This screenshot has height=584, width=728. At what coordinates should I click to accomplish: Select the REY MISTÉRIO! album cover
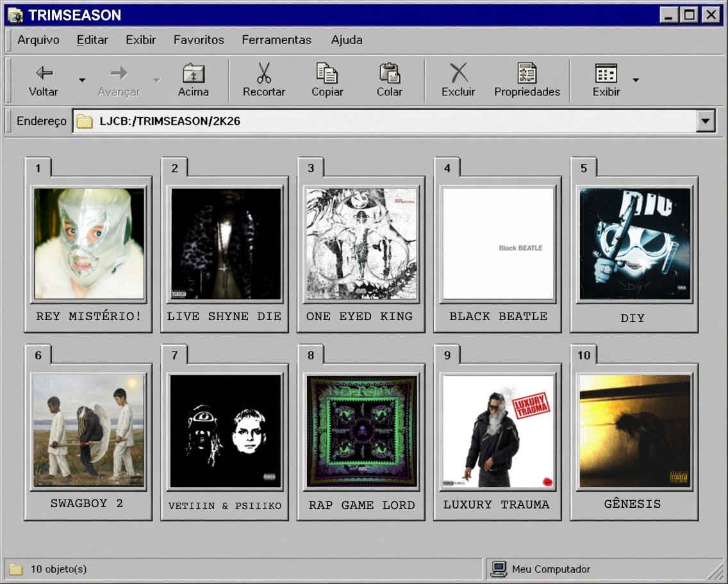pyautogui.click(x=88, y=243)
